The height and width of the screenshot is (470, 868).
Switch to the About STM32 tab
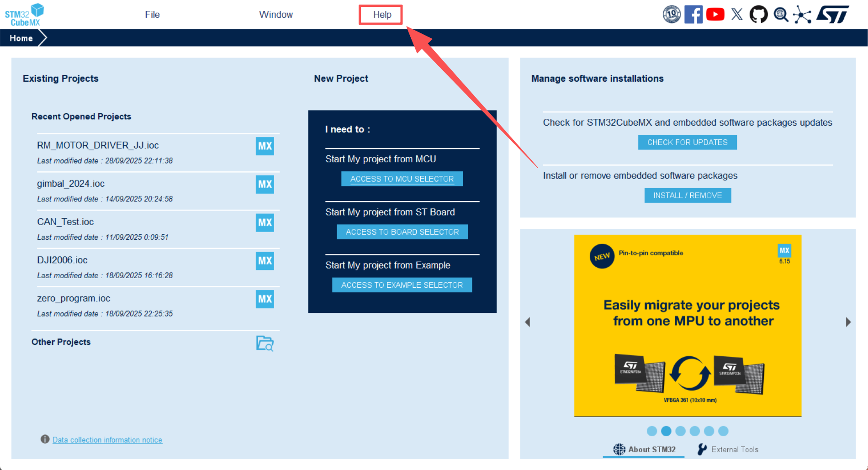[x=644, y=449]
